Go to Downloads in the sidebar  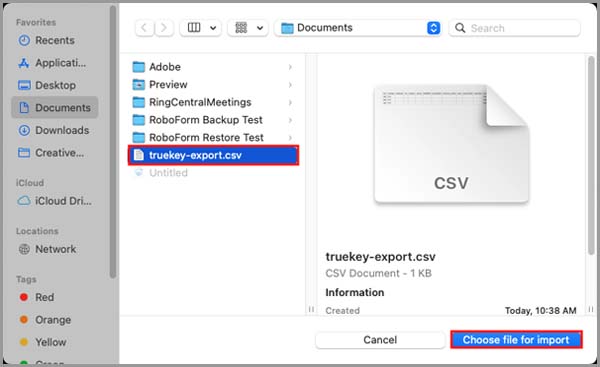[x=54, y=130]
